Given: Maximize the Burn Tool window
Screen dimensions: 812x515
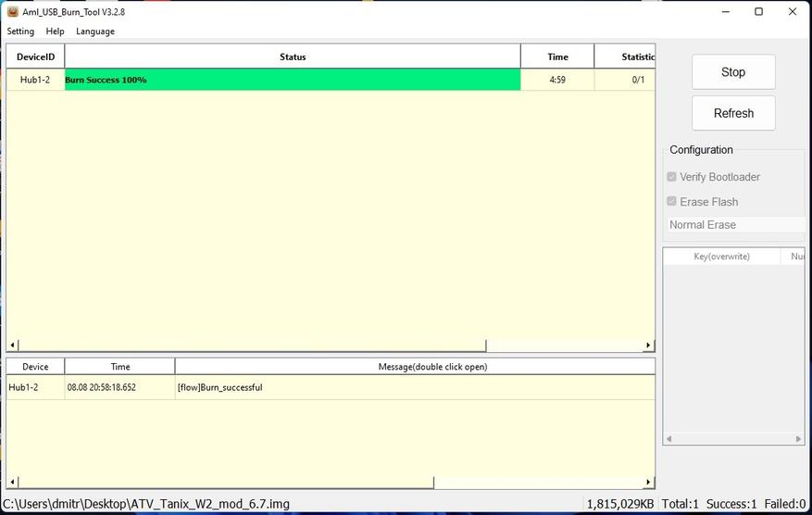Looking at the screenshot, I should [758, 11].
